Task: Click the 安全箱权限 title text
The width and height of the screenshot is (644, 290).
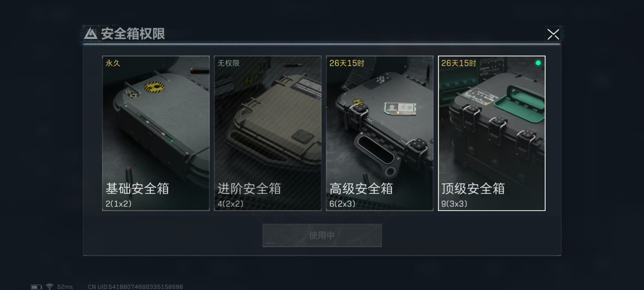Action: (133, 34)
